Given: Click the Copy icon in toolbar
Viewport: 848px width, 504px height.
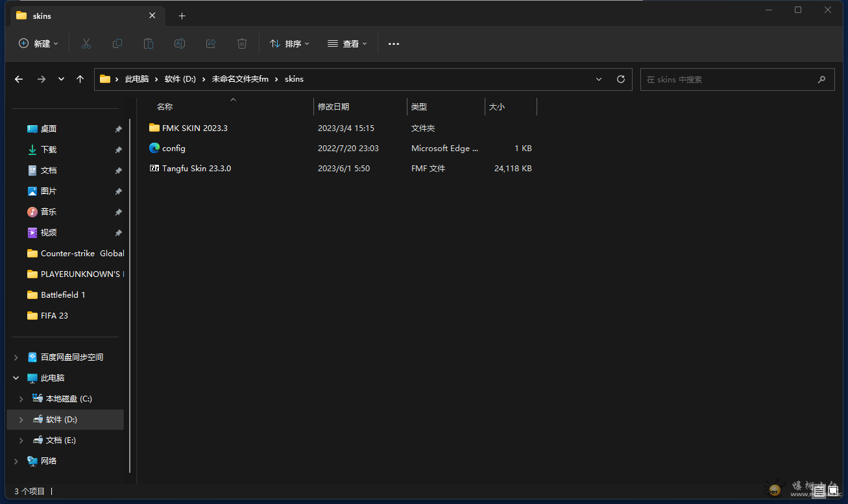Looking at the screenshot, I should [x=117, y=43].
